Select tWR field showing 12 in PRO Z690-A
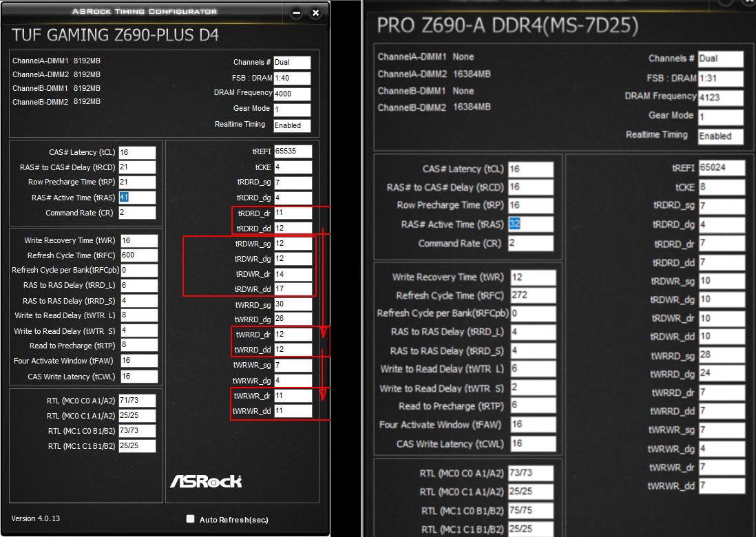The width and height of the screenshot is (756, 537). (x=533, y=277)
